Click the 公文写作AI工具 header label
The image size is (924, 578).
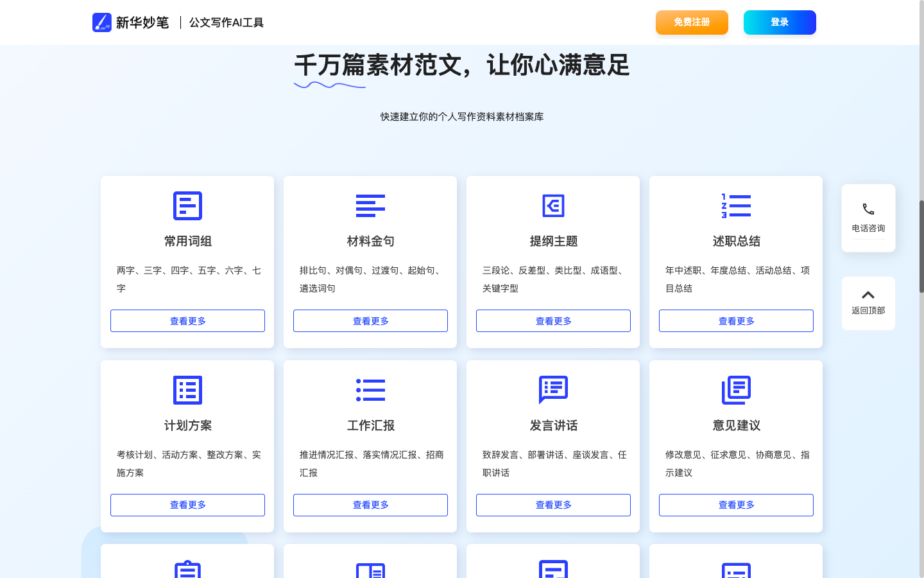click(226, 22)
